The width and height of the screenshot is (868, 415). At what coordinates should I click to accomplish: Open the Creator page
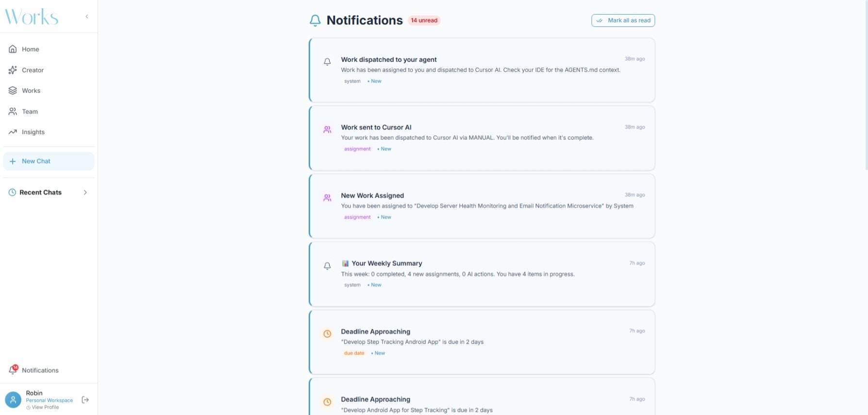(49, 70)
